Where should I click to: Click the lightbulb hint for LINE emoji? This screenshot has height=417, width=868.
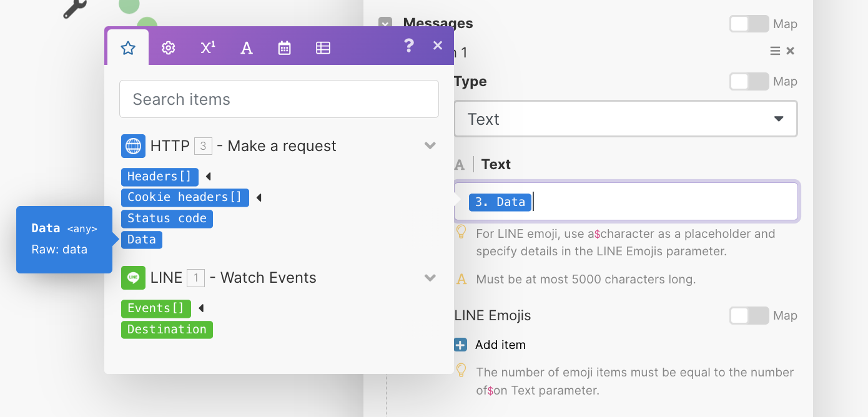tap(461, 232)
